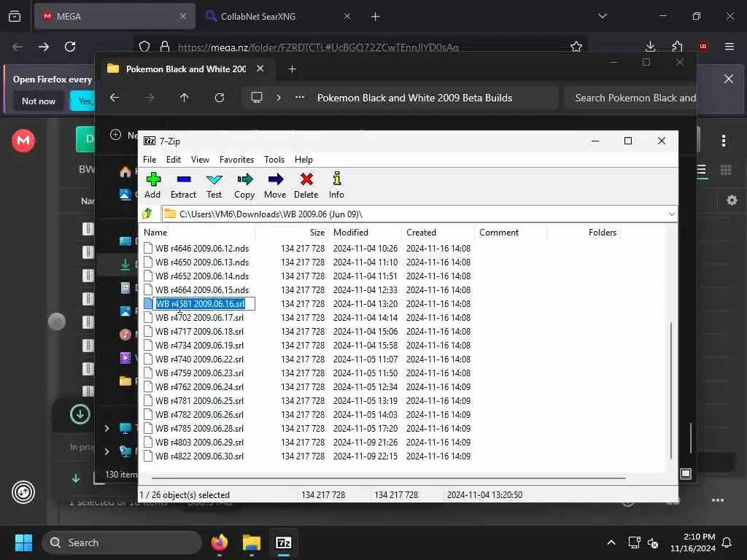Open the Edit menu in 7-Zip
The image size is (747, 560).
click(174, 160)
